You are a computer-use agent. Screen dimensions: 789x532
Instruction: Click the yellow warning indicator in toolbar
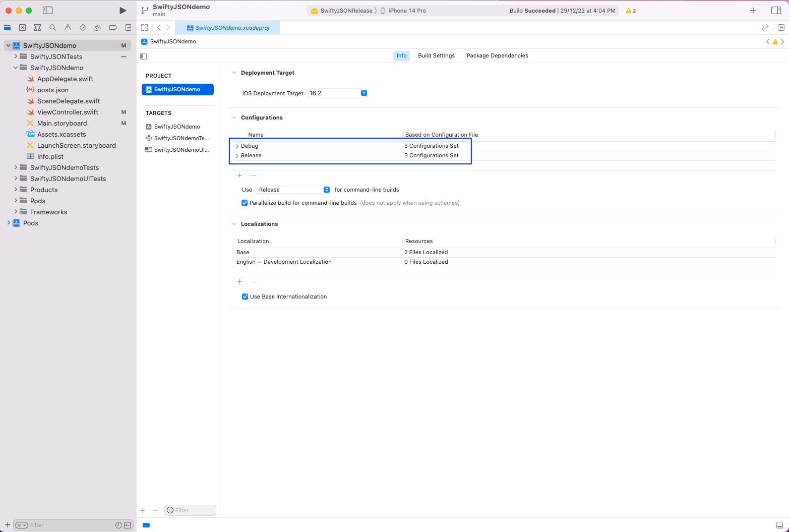[x=630, y=11]
